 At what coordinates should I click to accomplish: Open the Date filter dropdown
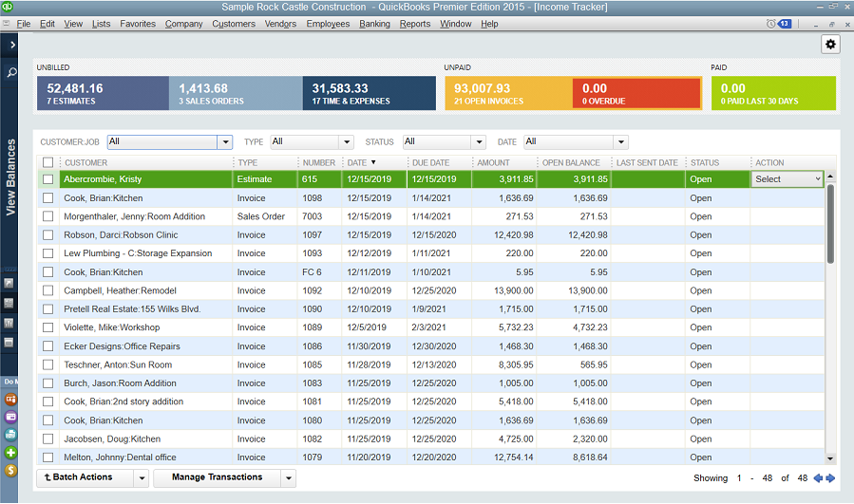(x=621, y=142)
